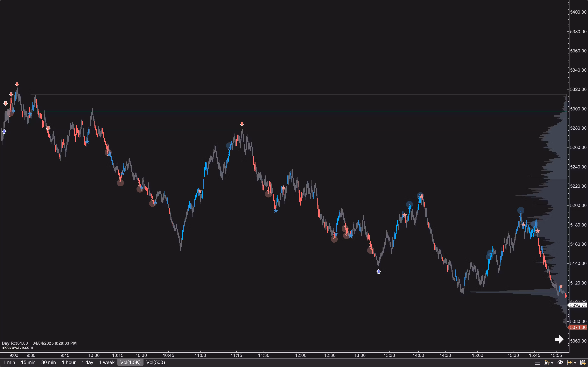Open the add-study dropdown arrow
This screenshot has width=588, height=367.
tap(552, 362)
